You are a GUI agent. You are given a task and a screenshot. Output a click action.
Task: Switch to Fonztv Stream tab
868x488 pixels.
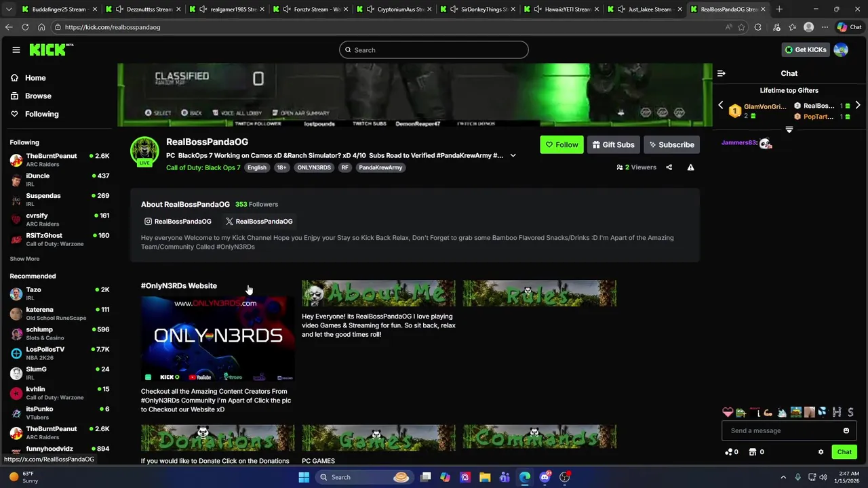[311, 9]
